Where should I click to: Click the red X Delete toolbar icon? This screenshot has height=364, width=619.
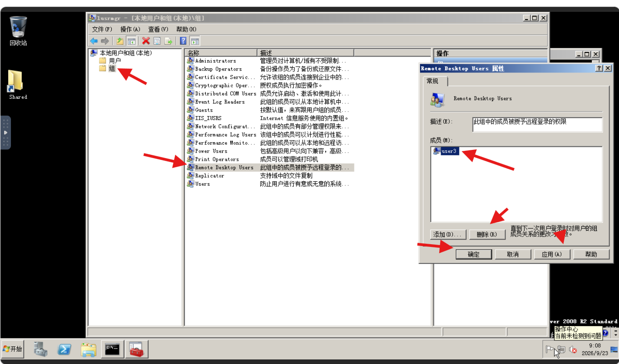tap(146, 41)
